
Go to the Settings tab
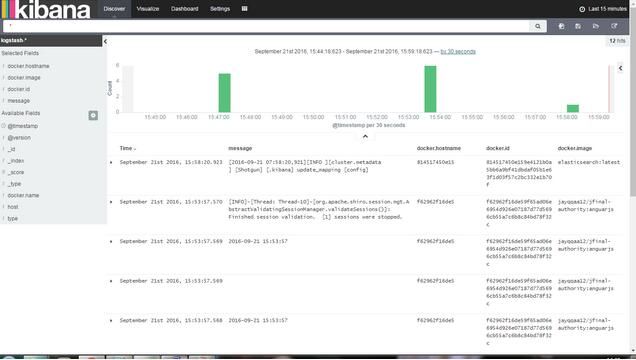[220, 9]
